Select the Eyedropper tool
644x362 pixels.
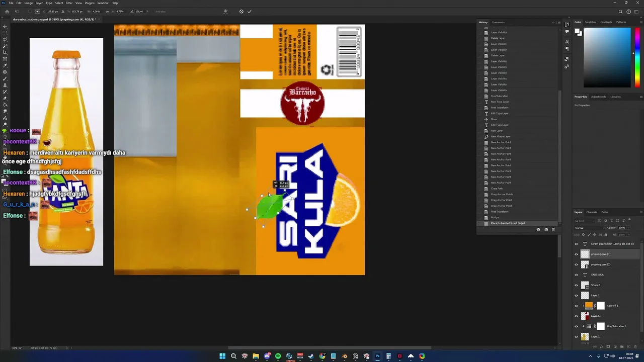[5, 65]
